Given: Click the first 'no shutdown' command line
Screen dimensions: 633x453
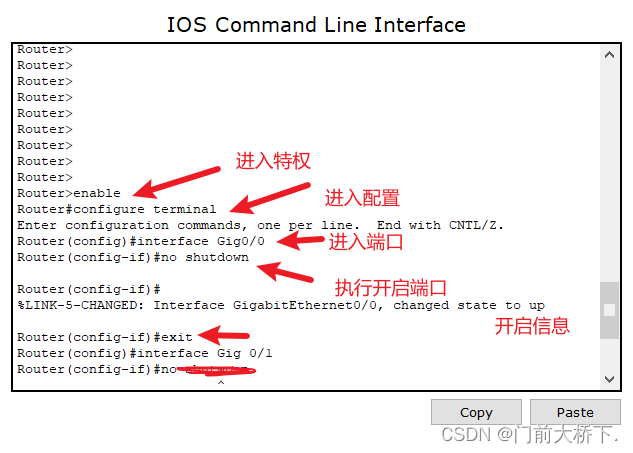Looking at the screenshot, I should (x=133, y=257).
